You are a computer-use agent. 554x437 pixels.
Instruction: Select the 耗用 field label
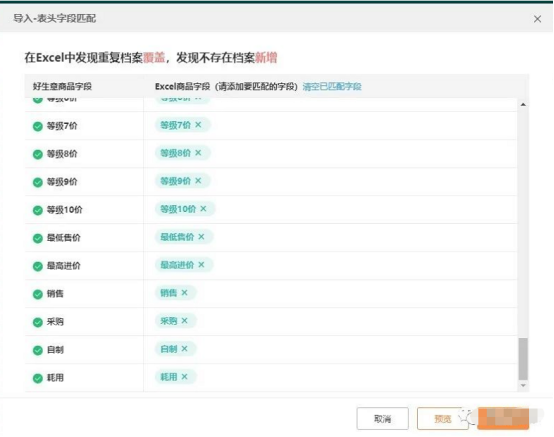(x=55, y=378)
